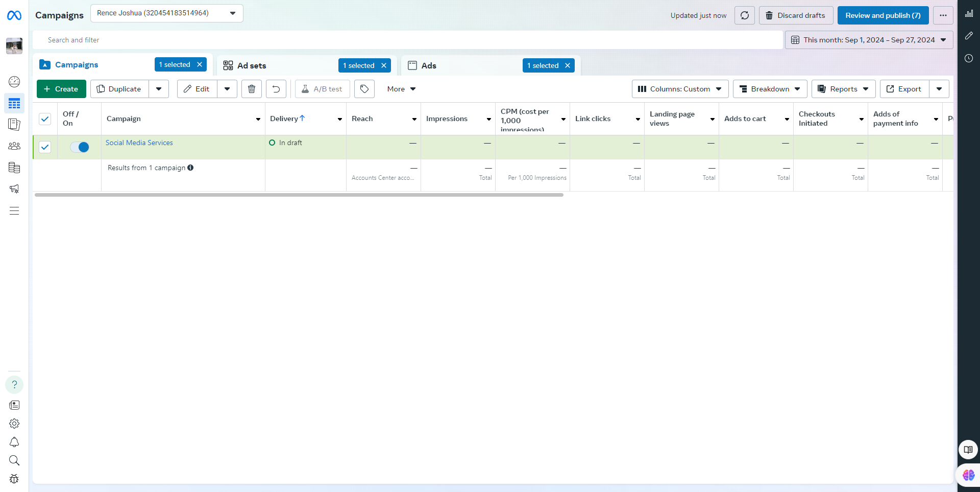Open the notifications bell icon
The image size is (980, 492).
pos(14,442)
